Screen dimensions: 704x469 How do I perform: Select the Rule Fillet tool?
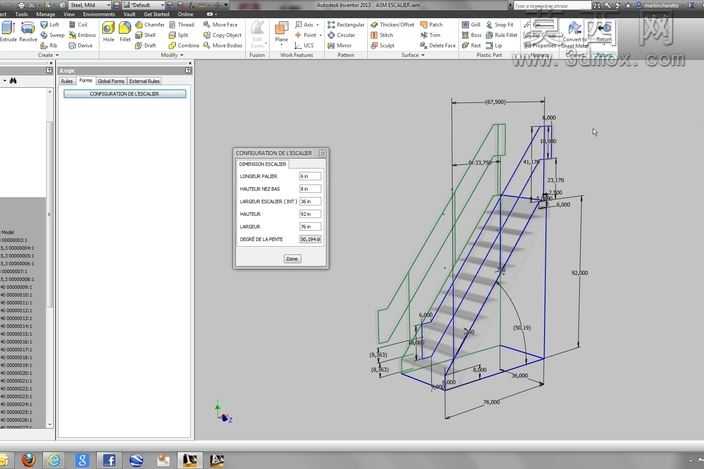coord(502,35)
